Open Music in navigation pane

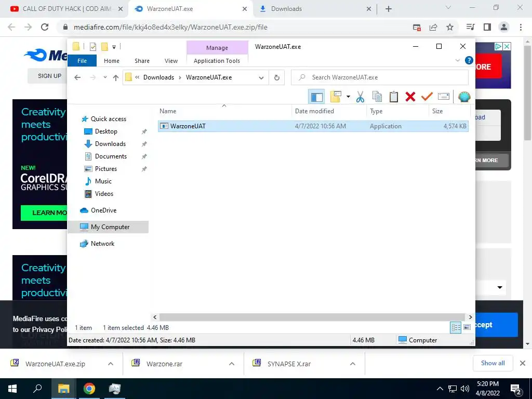(103, 181)
